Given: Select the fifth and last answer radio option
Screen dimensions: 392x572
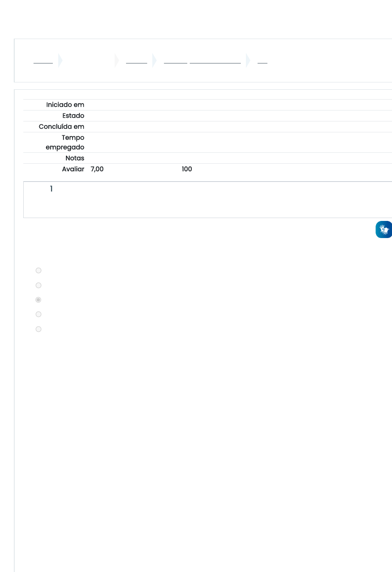Looking at the screenshot, I should (39, 329).
